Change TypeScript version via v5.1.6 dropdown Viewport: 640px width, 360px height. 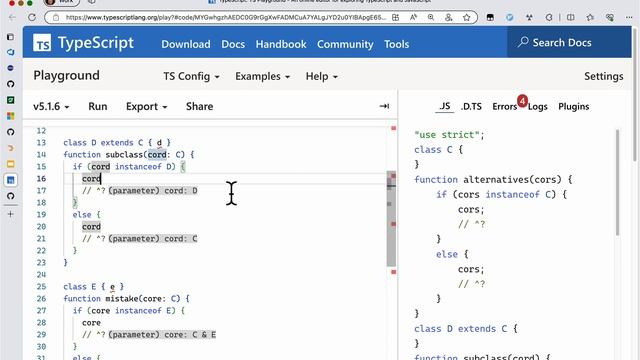[51, 106]
